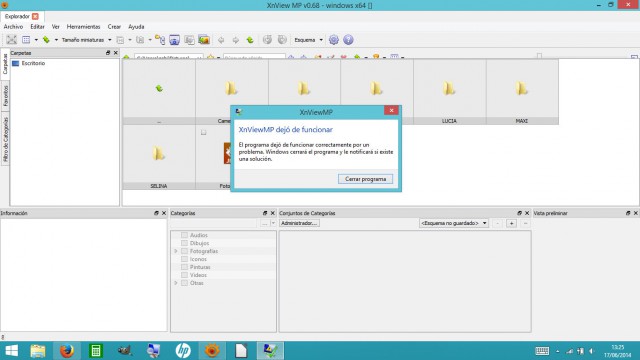
Task: Check the Audios category checkbox
Action: point(184,235)
